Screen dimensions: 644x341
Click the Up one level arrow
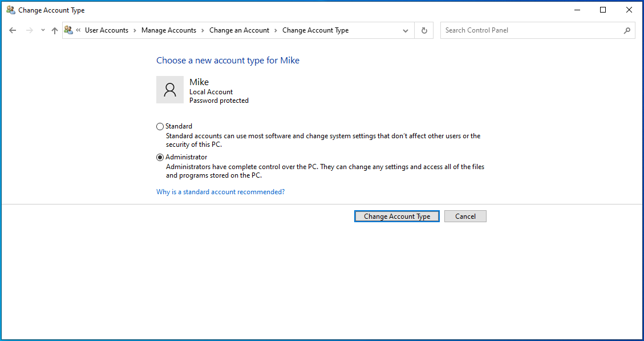point(55,30)
